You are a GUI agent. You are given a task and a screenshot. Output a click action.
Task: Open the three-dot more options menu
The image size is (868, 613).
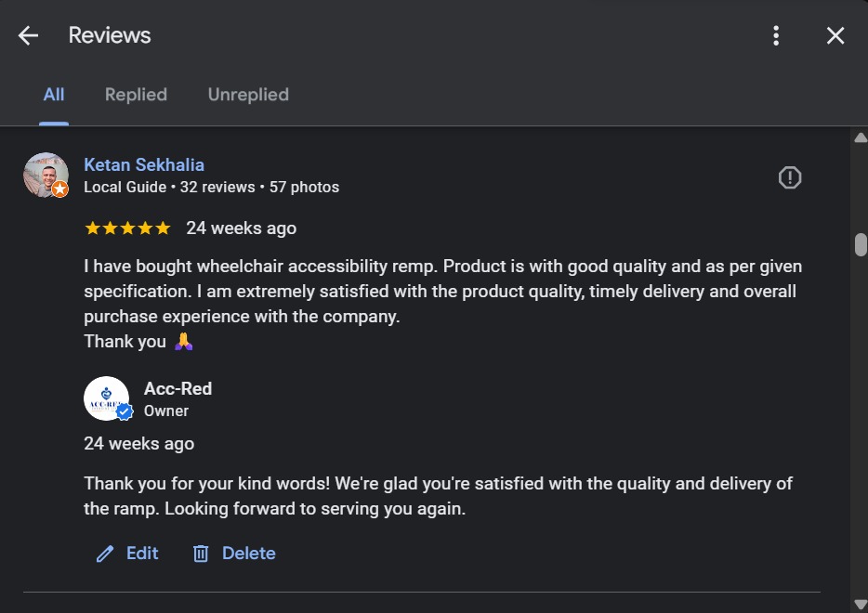point(776,36)
